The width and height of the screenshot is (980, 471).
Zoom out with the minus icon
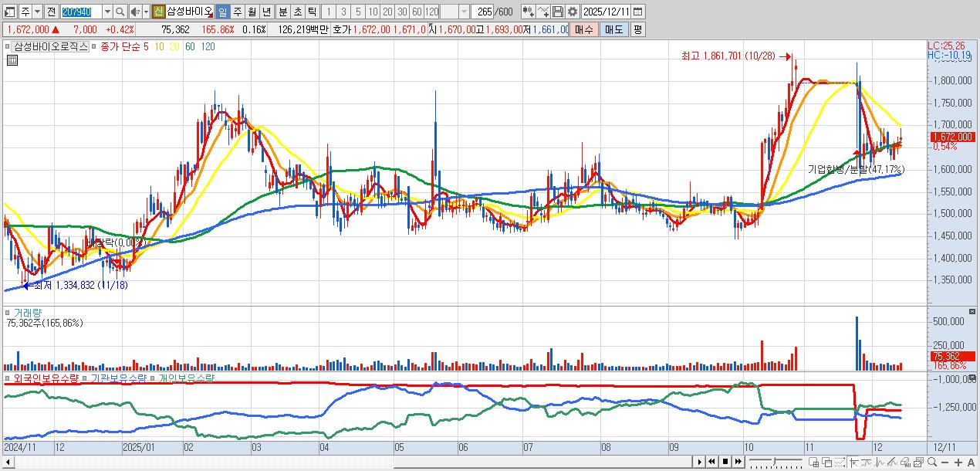click(x=945, y=462)
